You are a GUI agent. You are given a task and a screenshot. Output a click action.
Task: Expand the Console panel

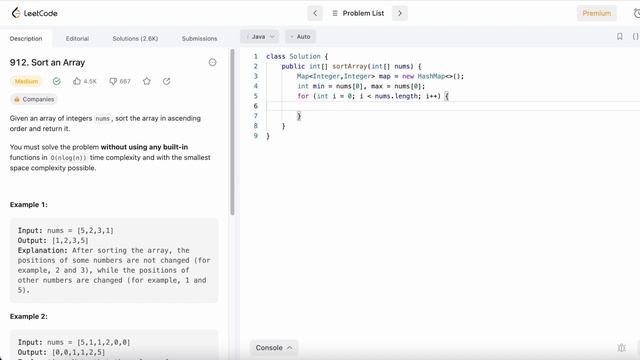point(273,348)
